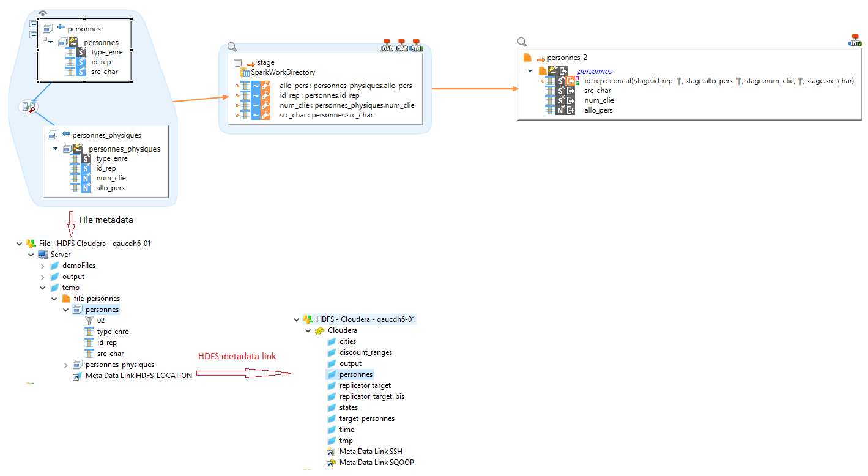This screenshot has height=476, width=868.
Task: Collapse the personnes component using the minus box
Action: click(x=34, y=35)
